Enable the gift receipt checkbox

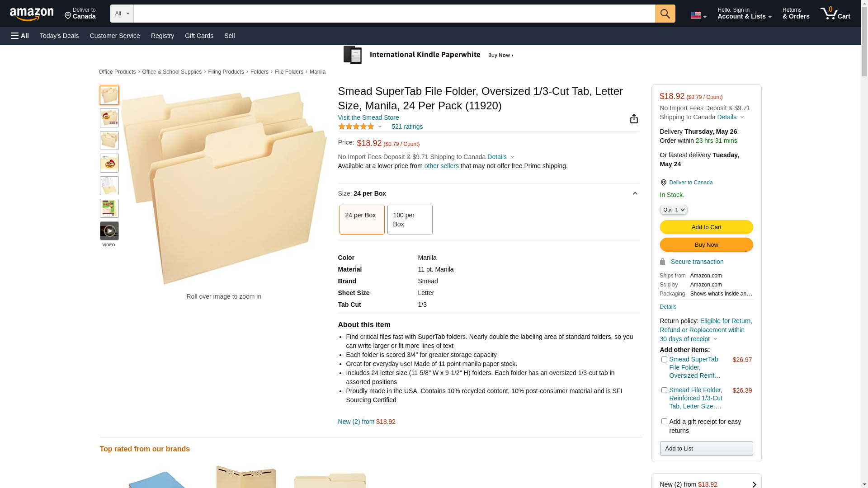664,422
